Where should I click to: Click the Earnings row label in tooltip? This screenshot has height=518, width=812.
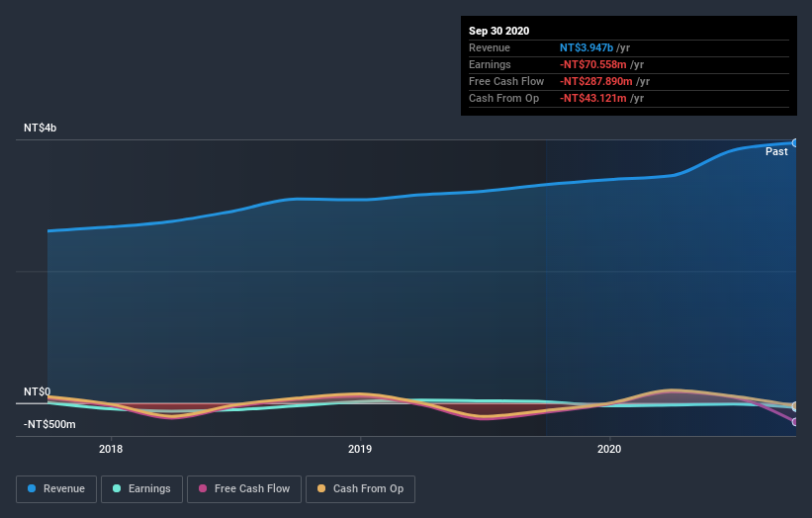[x=490, y=64]
